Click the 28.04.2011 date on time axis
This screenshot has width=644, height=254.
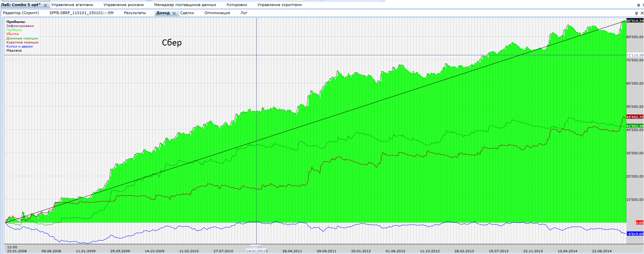pyautogui.click(x=292, y=251)
